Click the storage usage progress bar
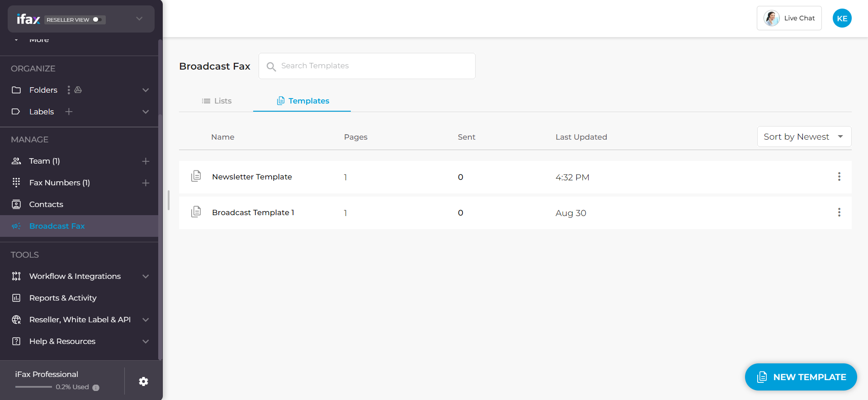868x400 pixels. click(x=33, y=387)
